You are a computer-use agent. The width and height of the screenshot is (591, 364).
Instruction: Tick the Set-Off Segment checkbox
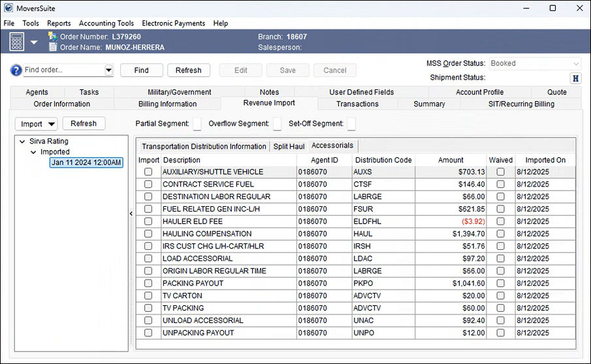point(351,124)
